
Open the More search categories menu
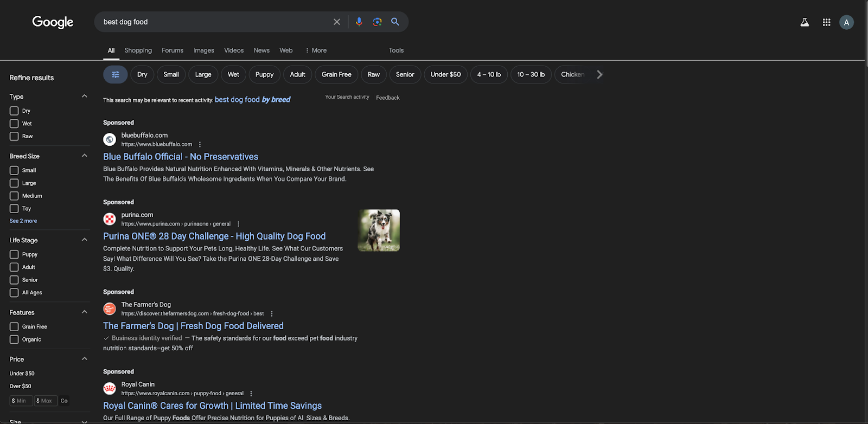[x=316, y=50]
